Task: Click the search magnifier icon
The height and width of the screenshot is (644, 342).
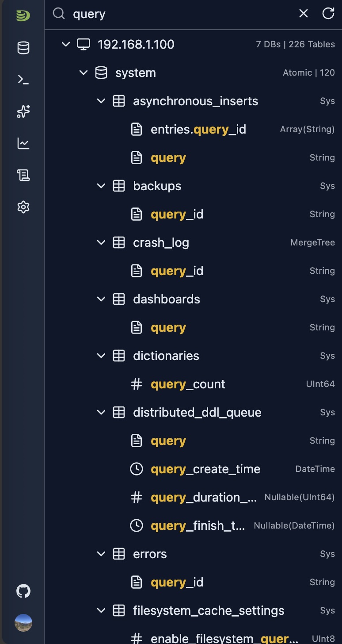Action: point(59,14)
